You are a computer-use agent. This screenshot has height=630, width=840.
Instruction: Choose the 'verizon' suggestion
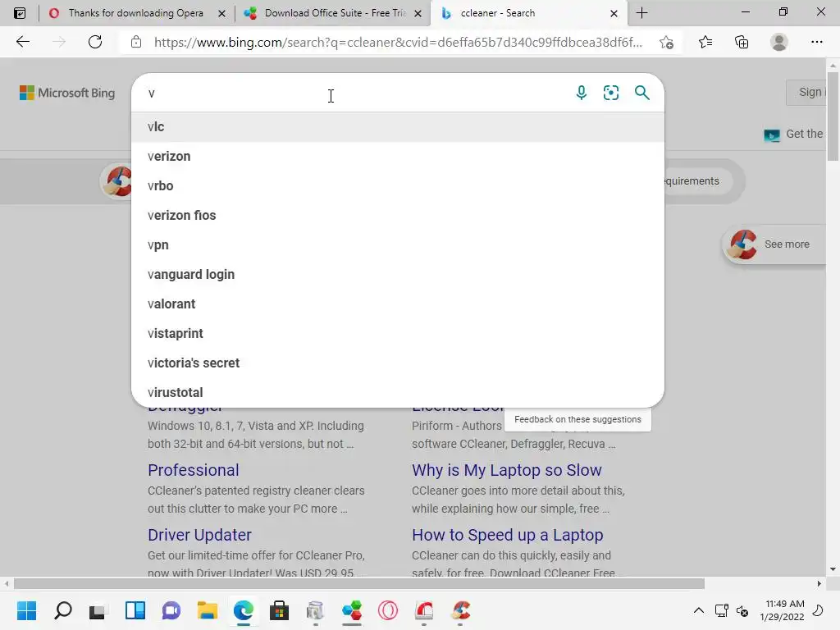coord(398,157)
